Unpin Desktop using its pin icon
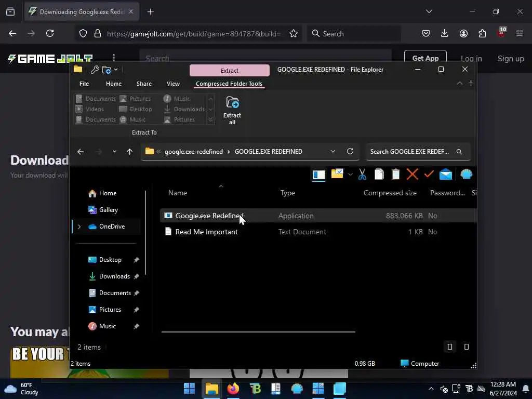Image resolution: width=532 pixels, height=399 pixels. (x=137, y=260)
